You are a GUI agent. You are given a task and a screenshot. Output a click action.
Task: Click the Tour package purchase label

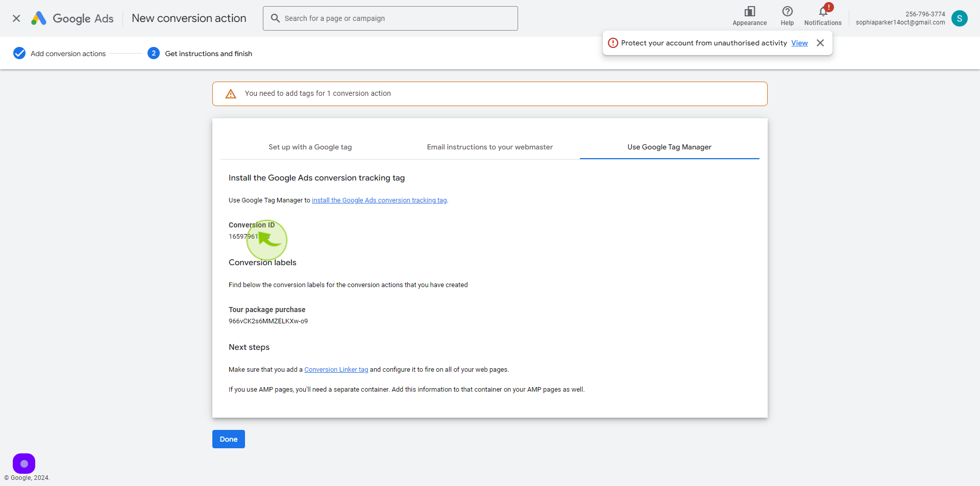[267, 310]
